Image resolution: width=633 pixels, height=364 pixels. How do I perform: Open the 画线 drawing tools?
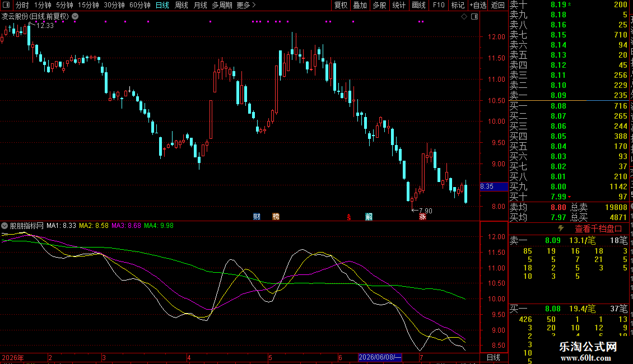(418, 5)
